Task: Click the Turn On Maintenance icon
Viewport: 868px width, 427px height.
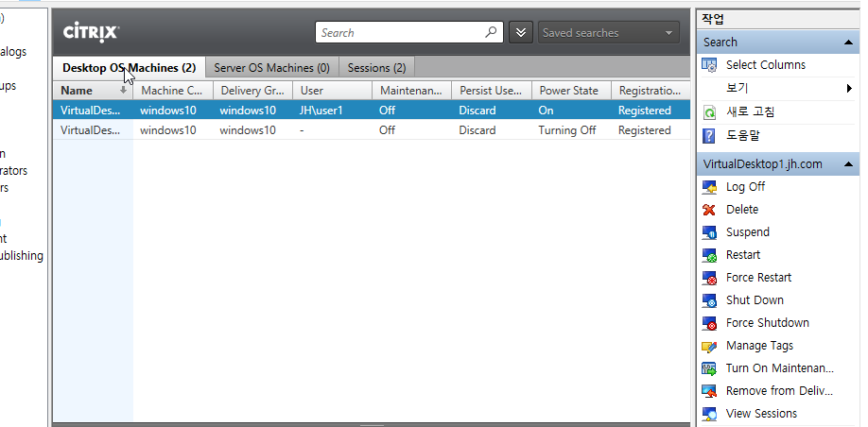Action: [x=709, y=368]
